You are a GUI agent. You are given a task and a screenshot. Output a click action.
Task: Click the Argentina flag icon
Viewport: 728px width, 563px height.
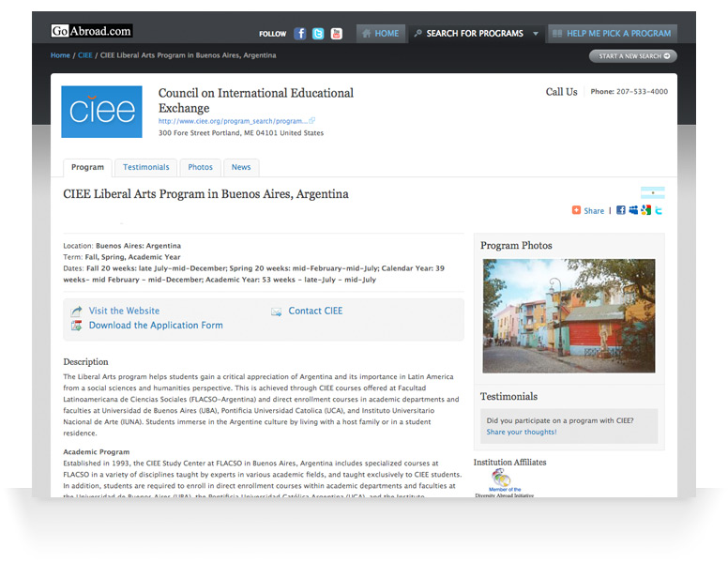click(652, 192)
